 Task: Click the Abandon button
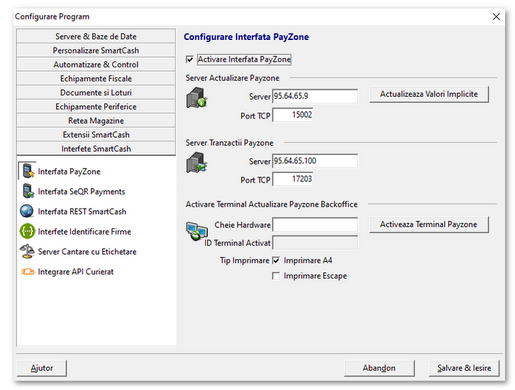(379, 368)
